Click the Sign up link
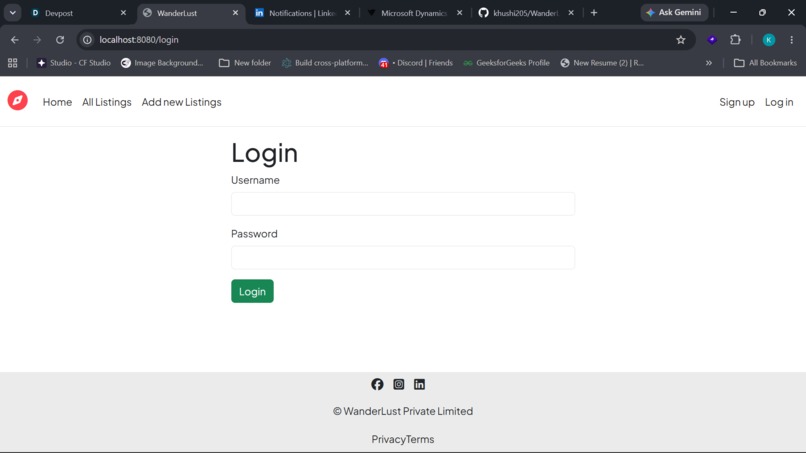The image size is (806, 453). point(737,102)
